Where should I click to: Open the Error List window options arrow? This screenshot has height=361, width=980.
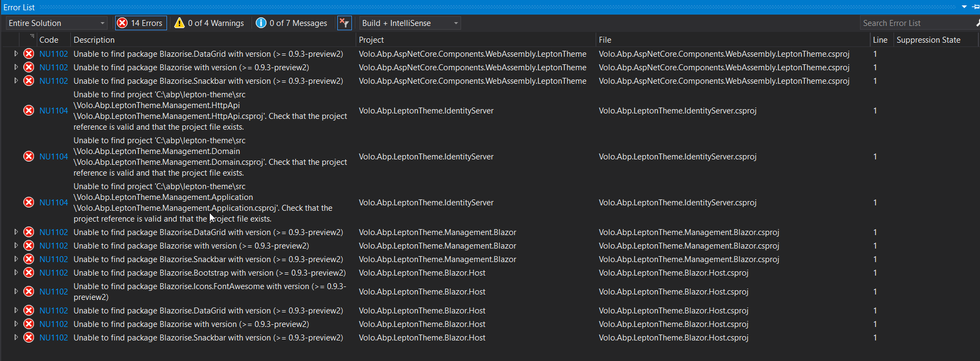coord(964,7)
